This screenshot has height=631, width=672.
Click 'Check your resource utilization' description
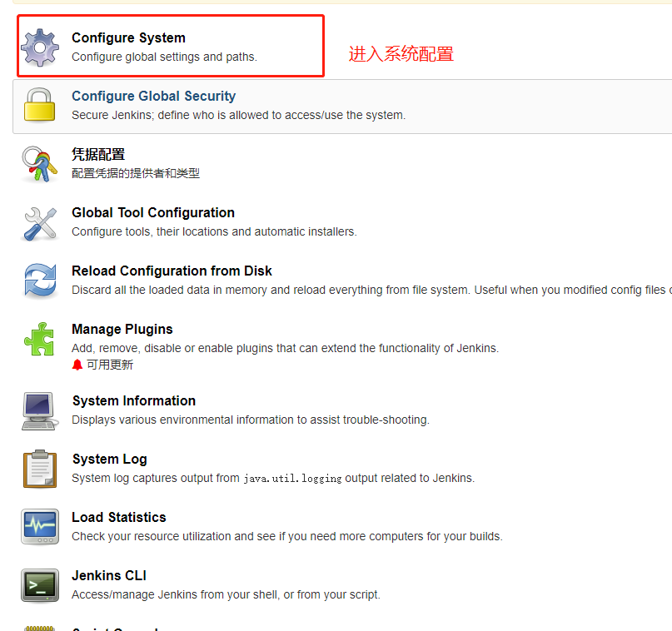tap(286, 536)
